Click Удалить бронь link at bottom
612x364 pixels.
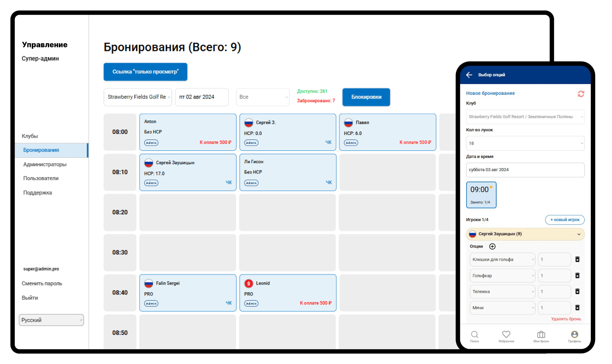[x=566, y=319]
